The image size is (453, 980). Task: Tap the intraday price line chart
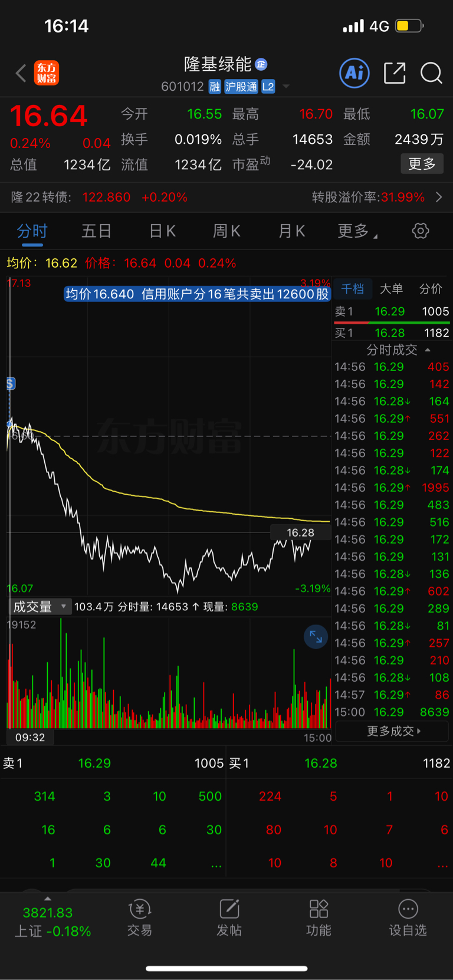169,436
